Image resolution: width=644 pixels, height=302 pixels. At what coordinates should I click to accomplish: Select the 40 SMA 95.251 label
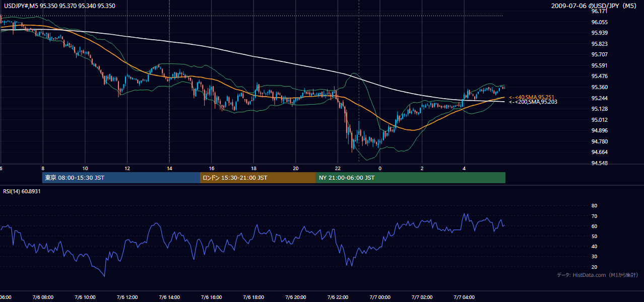tap(532, 97)
